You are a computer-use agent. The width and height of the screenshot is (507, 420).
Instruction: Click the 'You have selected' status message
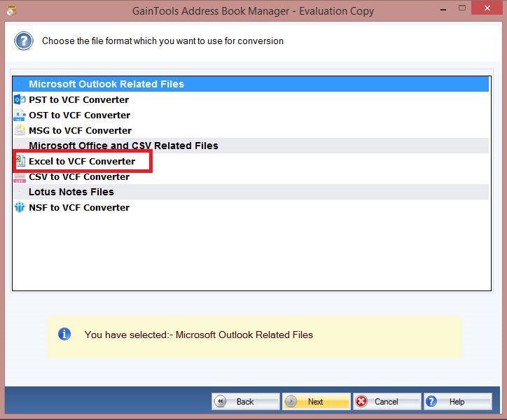click(199, 335)
